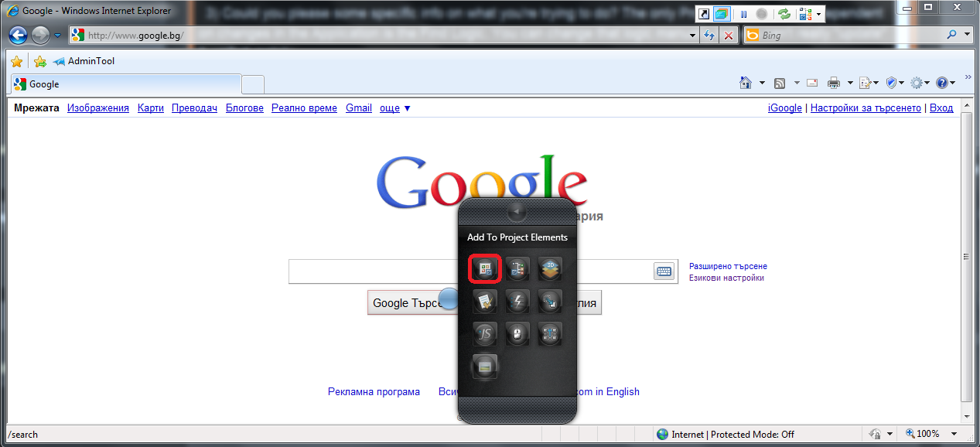Screen dimensions: 980x447
Task: Expand the още more menu
Action: pos(394,108)
